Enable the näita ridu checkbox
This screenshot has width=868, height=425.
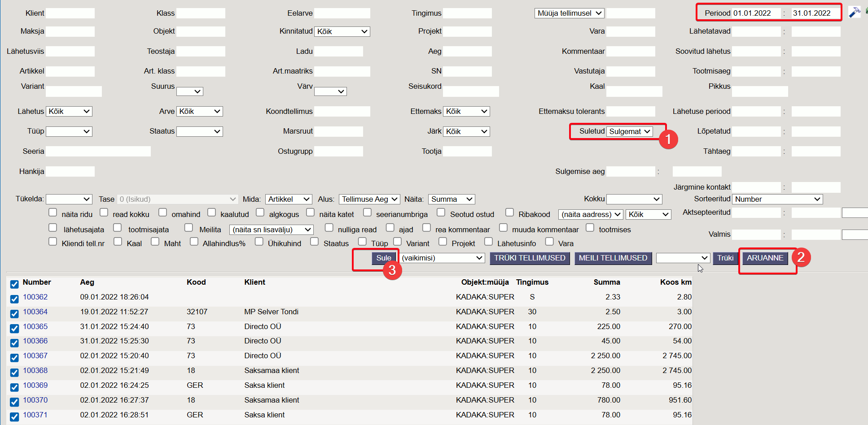click(53, 212)
